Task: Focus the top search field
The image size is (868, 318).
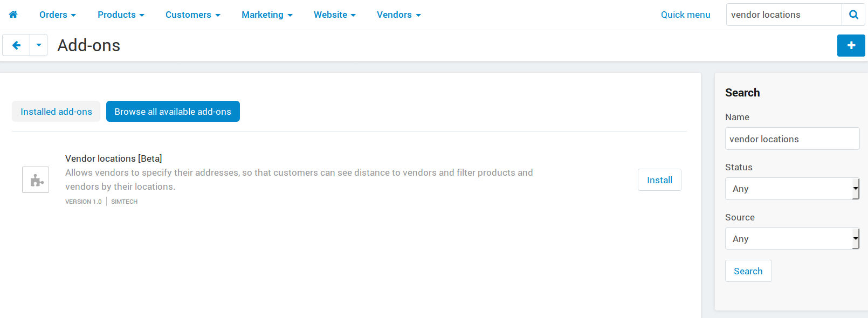Action: (x=784, y=15)
